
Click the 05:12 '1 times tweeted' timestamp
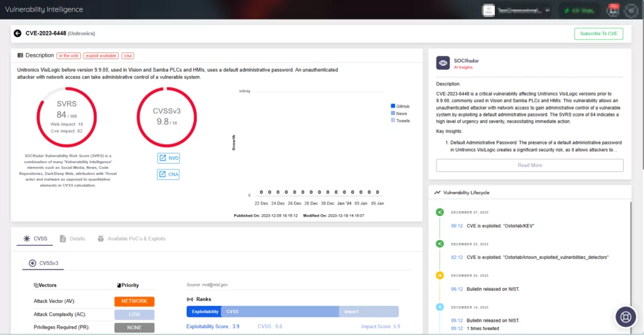pos(457,329)
